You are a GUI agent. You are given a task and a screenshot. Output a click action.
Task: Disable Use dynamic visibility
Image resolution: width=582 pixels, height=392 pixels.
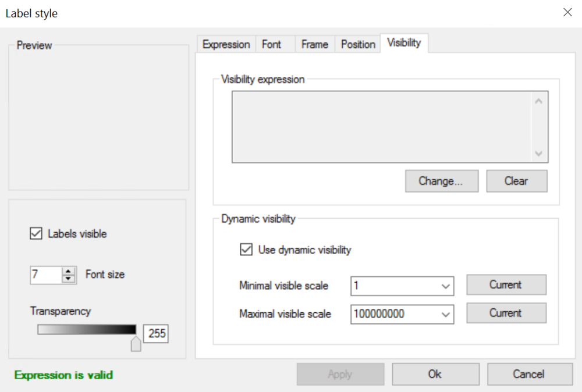(x=246, y=250)
